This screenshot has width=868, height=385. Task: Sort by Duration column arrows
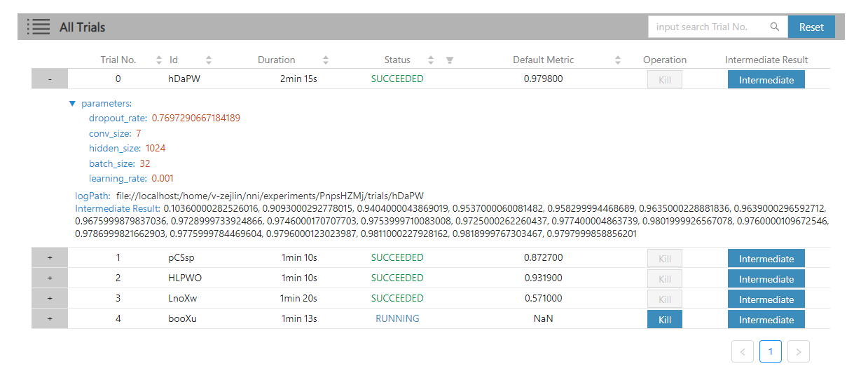[x=326, y=60]
